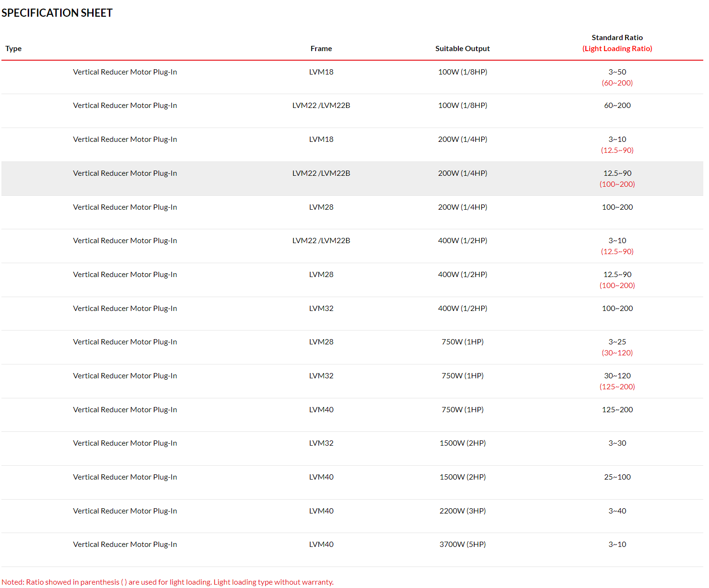This screenshot has height=588, width=709.
Task: Select the LVM32 frame cell in the 400W row
Action: point(321,309)
